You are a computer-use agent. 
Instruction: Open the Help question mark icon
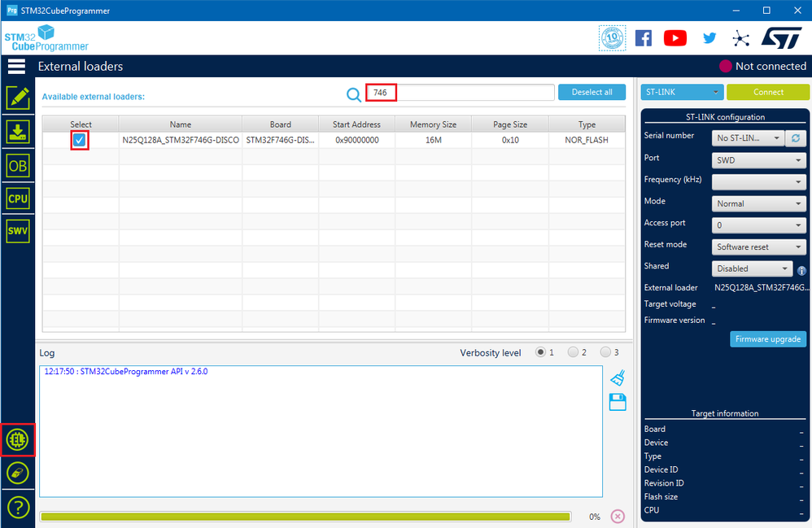[18, 508]
